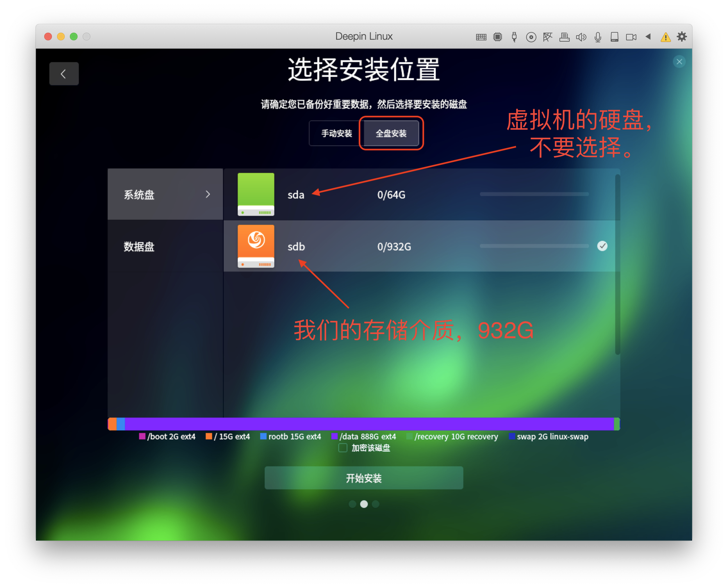The image size is (728, 588).
Task: Click the USB device icon in title bar
Action: (514, 37)
